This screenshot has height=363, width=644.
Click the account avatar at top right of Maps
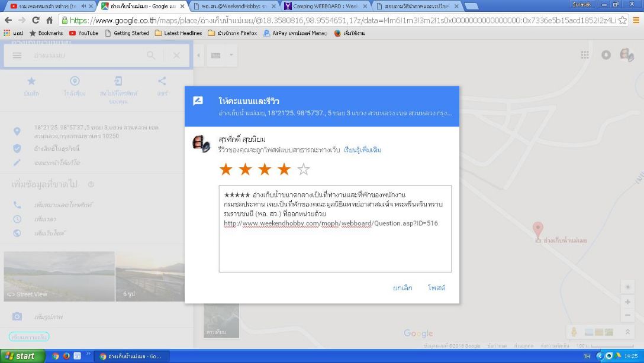[627, 55]
